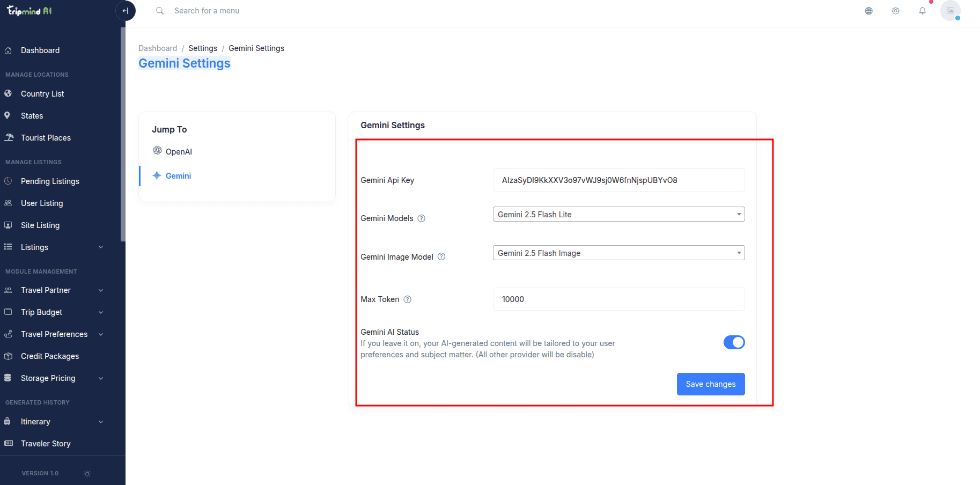This screenshot has width=980, height=485.
Task: Open the Gemini Image Model dropdown
Action: [619, 253]
